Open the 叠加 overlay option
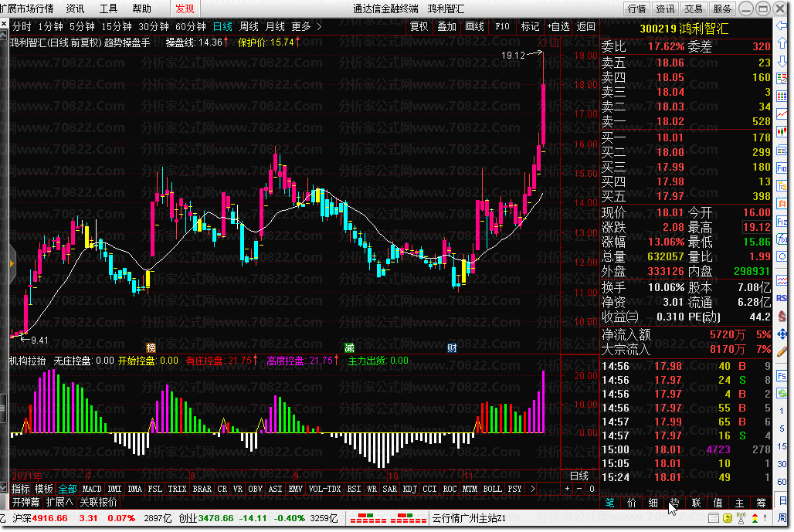Viewport: 794px width, 532px height. [x=446, y=26]
